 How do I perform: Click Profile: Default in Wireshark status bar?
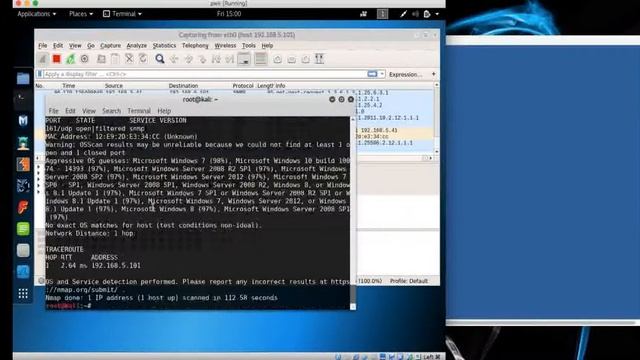point(409,281)
